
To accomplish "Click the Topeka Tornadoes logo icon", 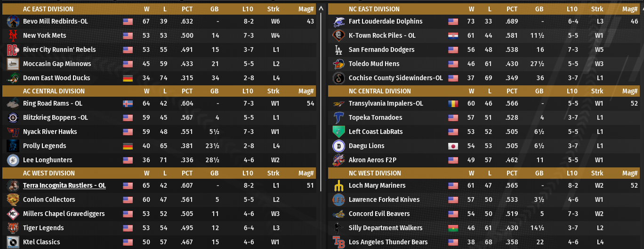I will coord(338,117).
